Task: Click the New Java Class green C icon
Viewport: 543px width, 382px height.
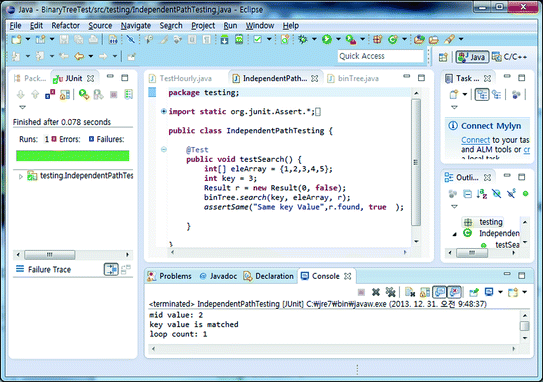Action: point(392,39)
